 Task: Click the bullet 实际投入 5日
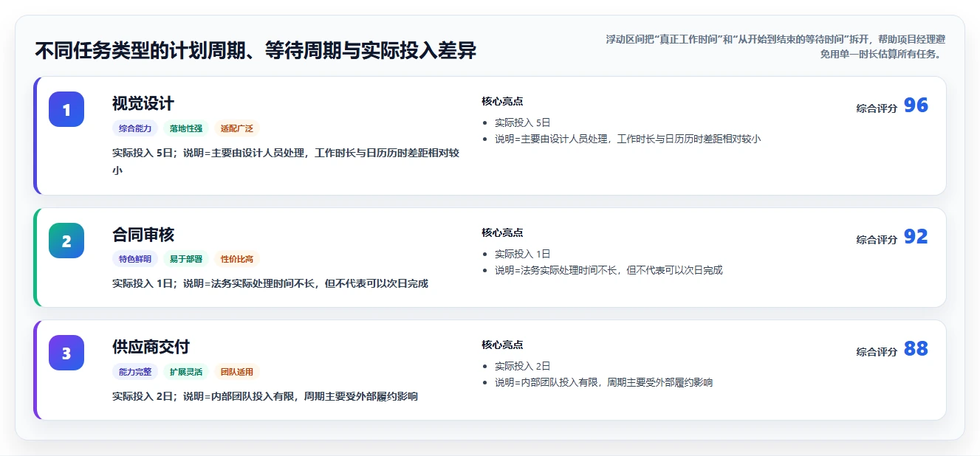pos(522,122)
